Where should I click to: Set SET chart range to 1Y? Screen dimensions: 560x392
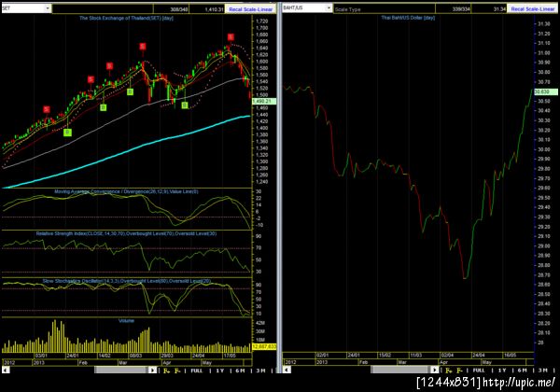(220, 371)
